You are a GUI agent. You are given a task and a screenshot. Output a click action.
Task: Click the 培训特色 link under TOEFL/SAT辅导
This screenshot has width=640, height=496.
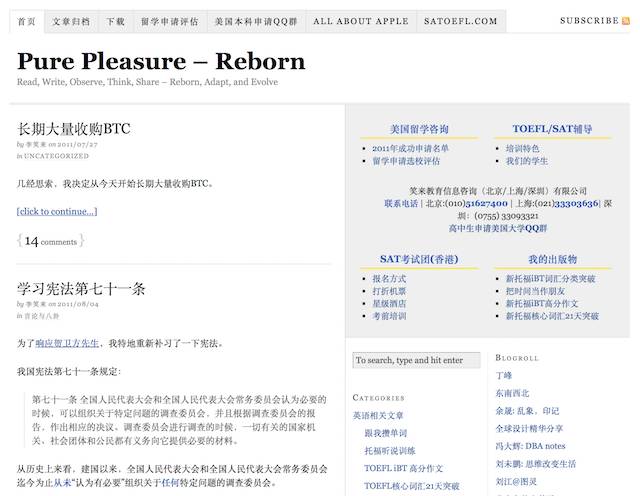point(522,148)
